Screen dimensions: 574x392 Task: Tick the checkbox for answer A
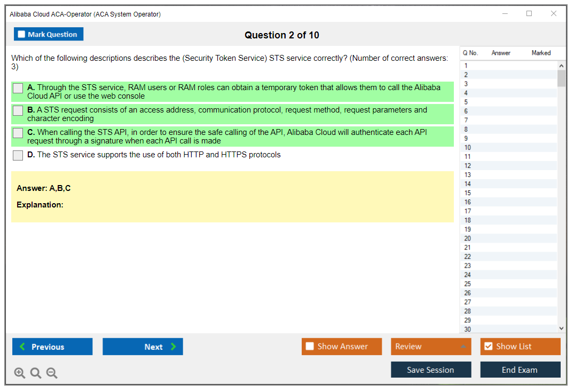18,89
